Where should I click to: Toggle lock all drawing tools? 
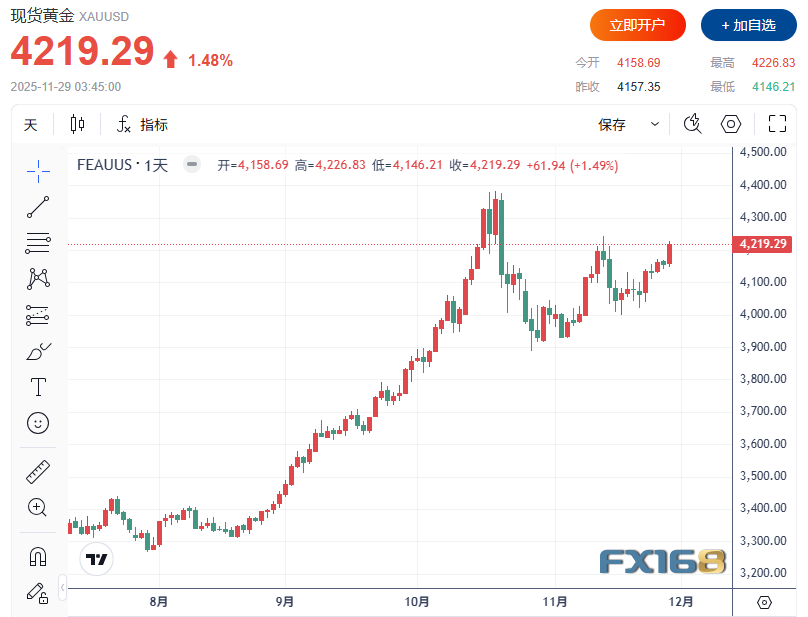point(38,592)
